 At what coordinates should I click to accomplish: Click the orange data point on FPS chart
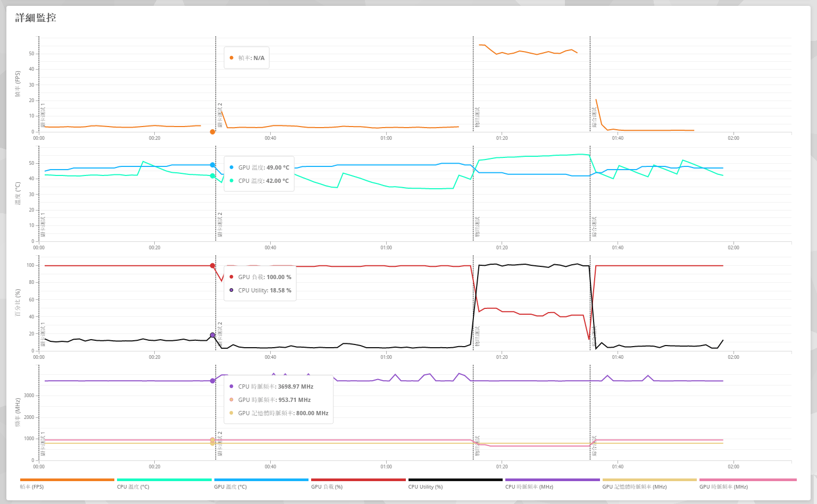(212, 132)
